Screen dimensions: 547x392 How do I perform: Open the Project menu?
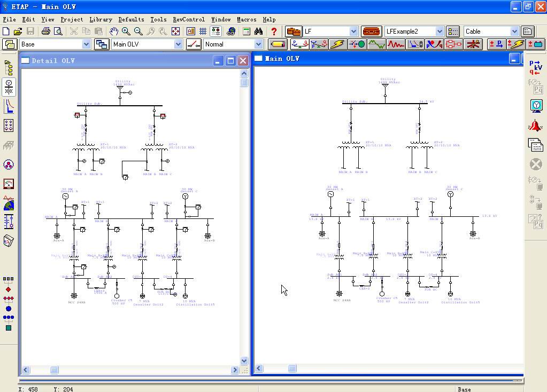[72, 20]
